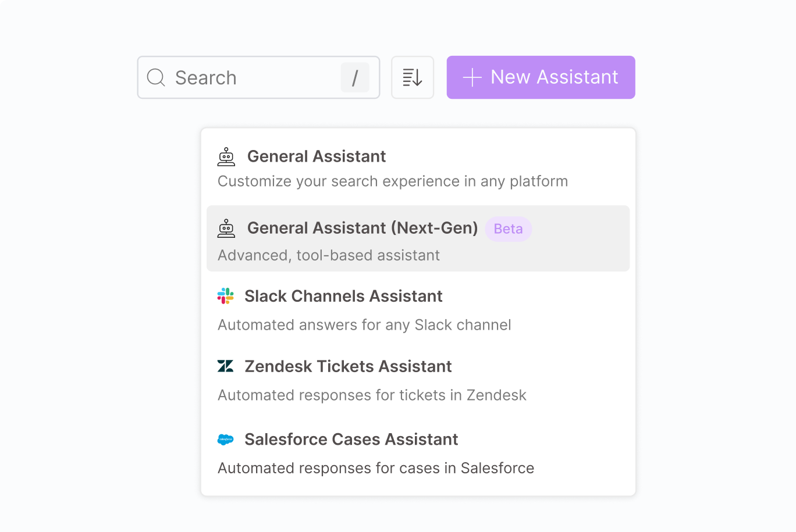Choose Salesforce Cases Assistant entry
This screenshot has width=796, height=532.
[x=351, y=440]
